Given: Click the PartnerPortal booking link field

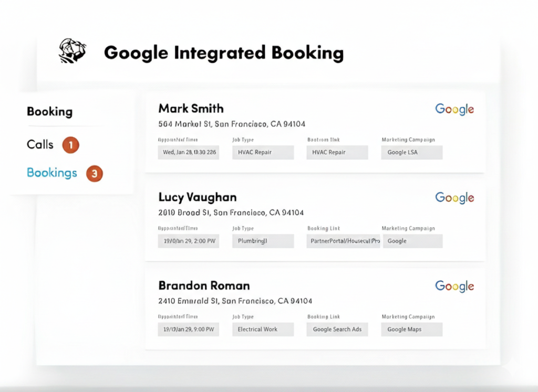Looking at the screenshot, I should pos(344,241).
